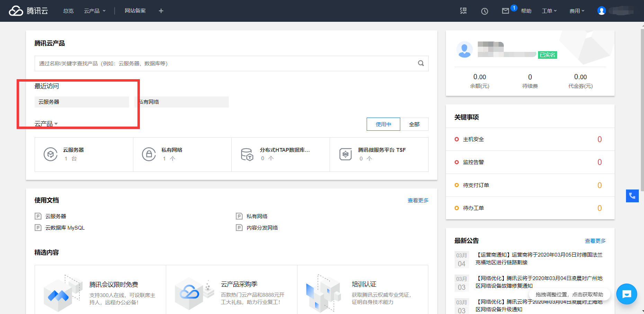Focus the product search input field
Image resolution: width=644 pixels, height=314 pixels.
point(231,63)
